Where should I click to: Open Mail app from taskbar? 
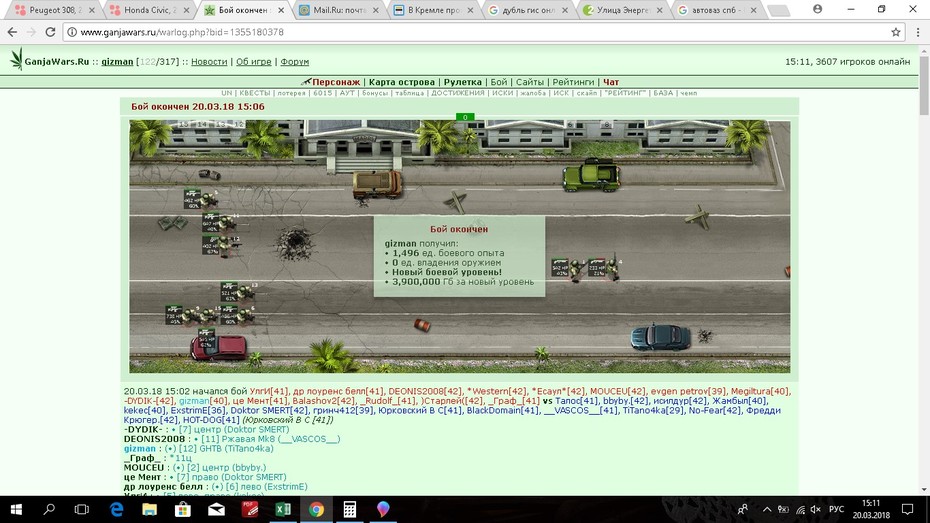(x=216, y=509)
